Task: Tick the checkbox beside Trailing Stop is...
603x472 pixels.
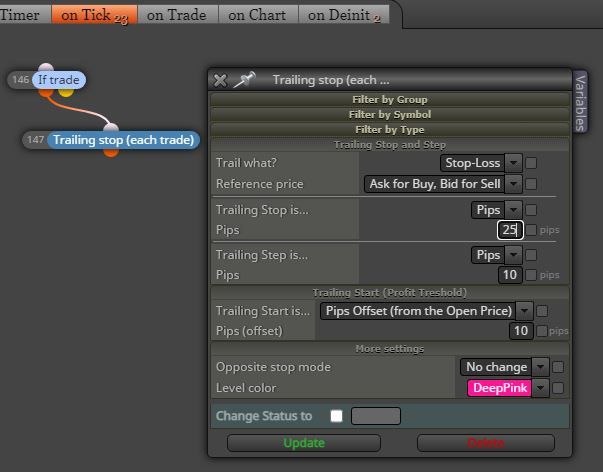Action: [x=531, y=210]
